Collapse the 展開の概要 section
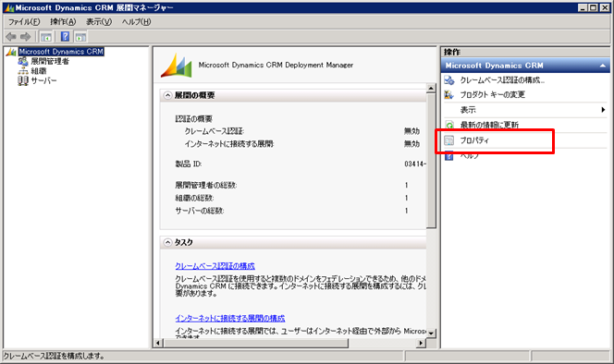 167,95
